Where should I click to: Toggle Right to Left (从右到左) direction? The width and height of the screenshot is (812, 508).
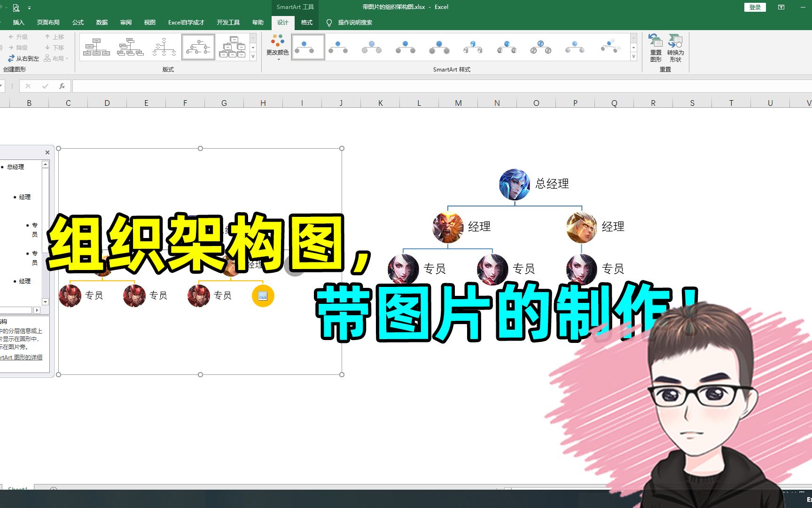click(x=23, y=58)
